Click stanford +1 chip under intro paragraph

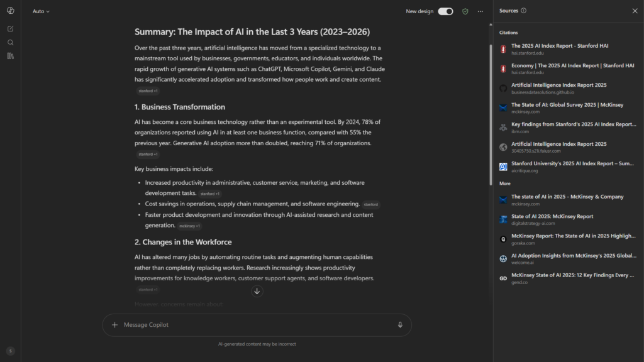click(148, 90)
